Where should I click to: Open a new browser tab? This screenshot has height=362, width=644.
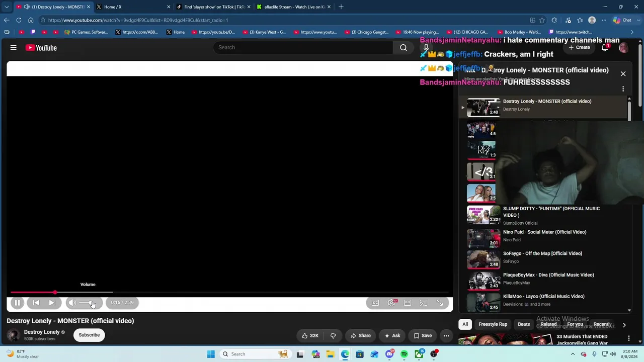tap(341, 7)
